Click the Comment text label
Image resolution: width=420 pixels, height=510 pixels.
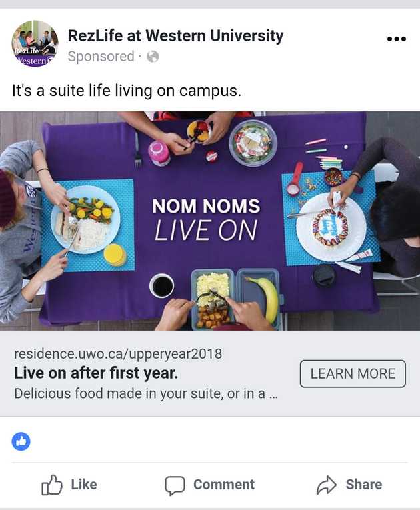pyautogui.click(x=224, y=484)
